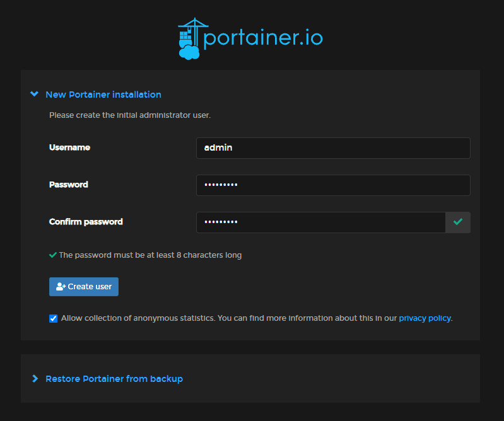Viewport: 504px width, 421px height.
Task: Open the New Portainer installation heading
Action: pyautogui.click(x=103, y=95)
